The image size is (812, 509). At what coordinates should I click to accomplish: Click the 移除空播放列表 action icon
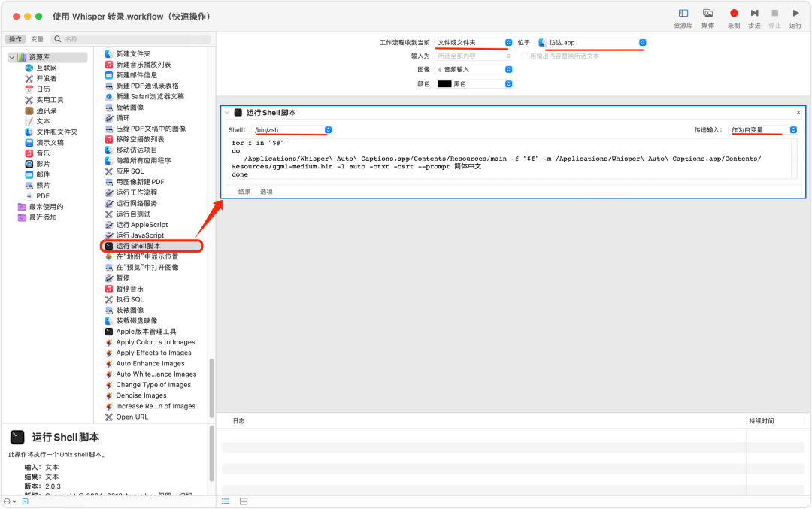pyautogui.click(x=109, y=139)
